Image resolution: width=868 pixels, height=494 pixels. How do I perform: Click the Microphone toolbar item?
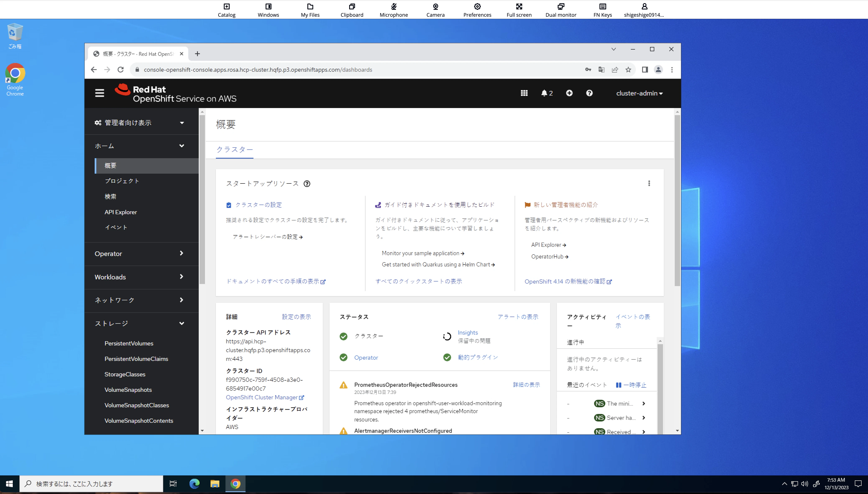[x=394, y=10]
